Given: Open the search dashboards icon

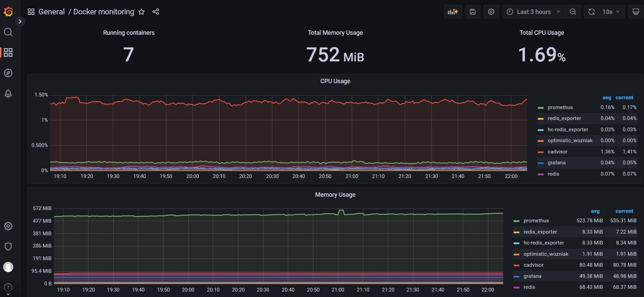Looking at the screenshot, I should [x=8, y=32].
